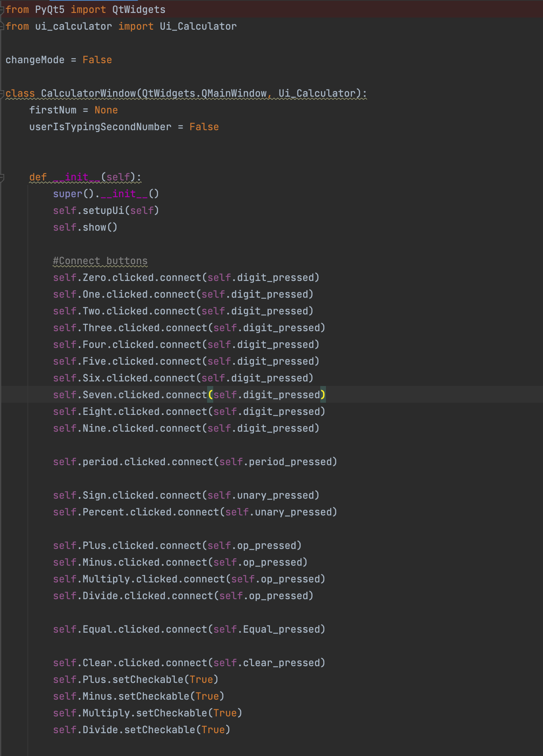This screenshot has height=756, width=543.
Task: Click unary_pressed on the Percent line
Action: click(x=293, y=512)
